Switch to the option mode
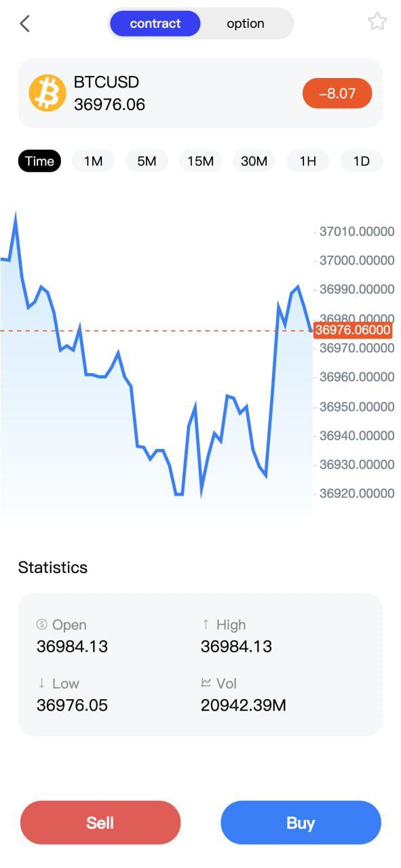 246,24
